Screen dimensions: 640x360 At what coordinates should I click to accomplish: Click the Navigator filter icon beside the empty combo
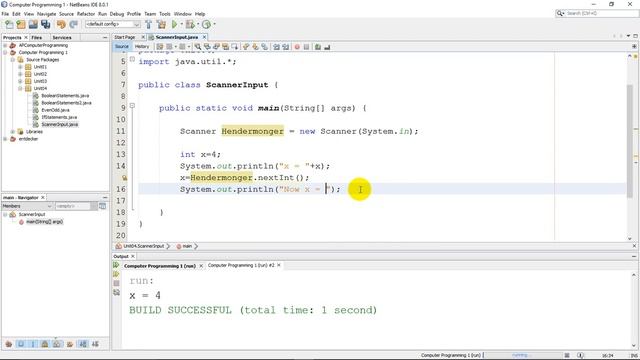102,206
